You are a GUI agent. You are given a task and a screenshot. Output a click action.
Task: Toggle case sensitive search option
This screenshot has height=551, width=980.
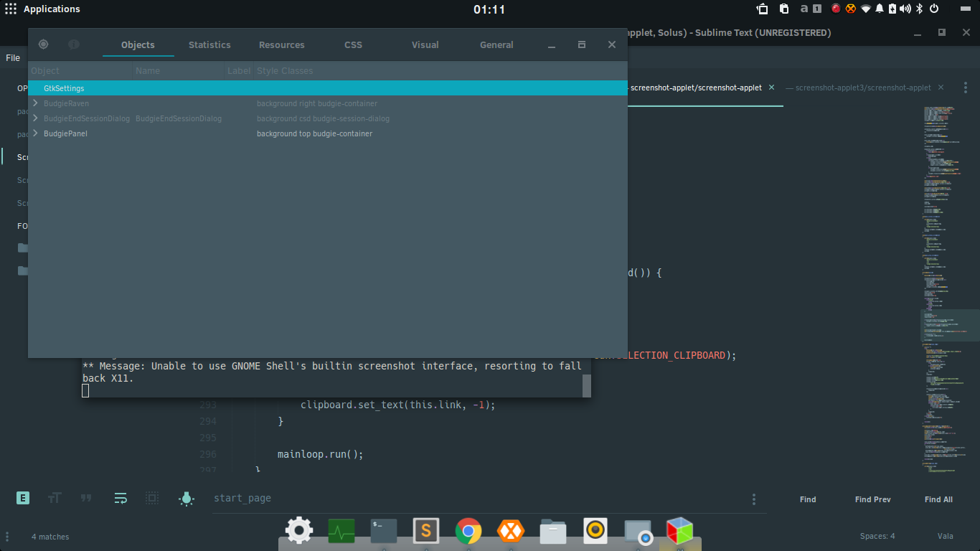point(55,498)
